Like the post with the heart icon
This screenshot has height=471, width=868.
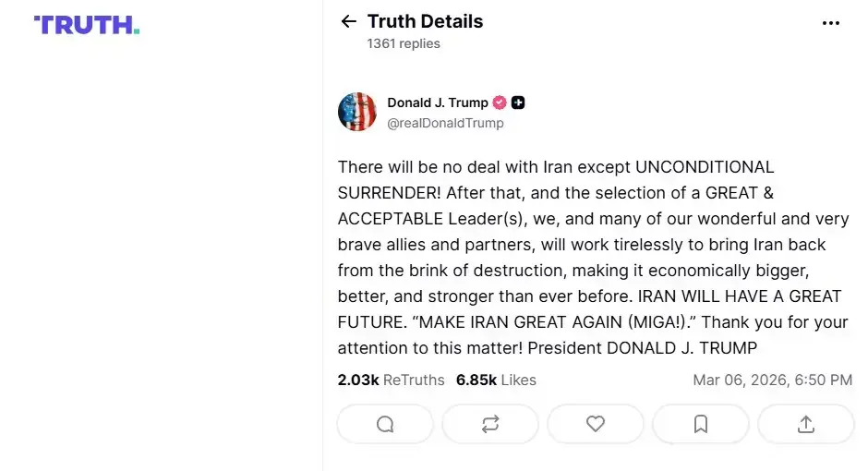[596, 424]
